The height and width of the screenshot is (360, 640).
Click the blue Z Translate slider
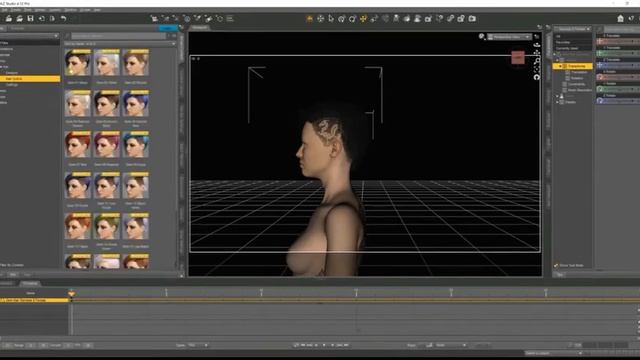(618, 65)
